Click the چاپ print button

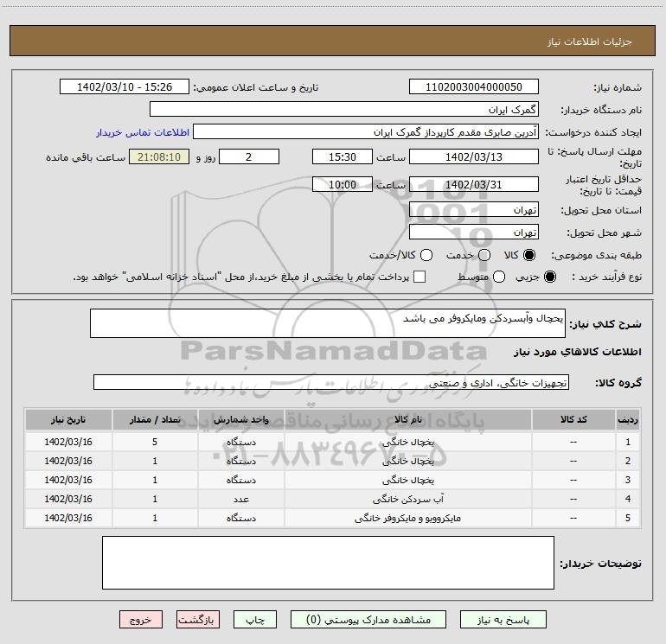point(255,620)
